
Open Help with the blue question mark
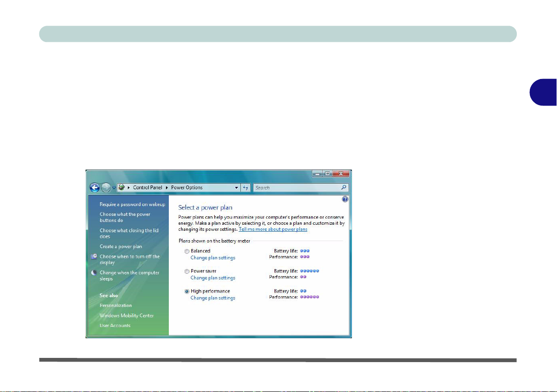[x=345, y=200]
